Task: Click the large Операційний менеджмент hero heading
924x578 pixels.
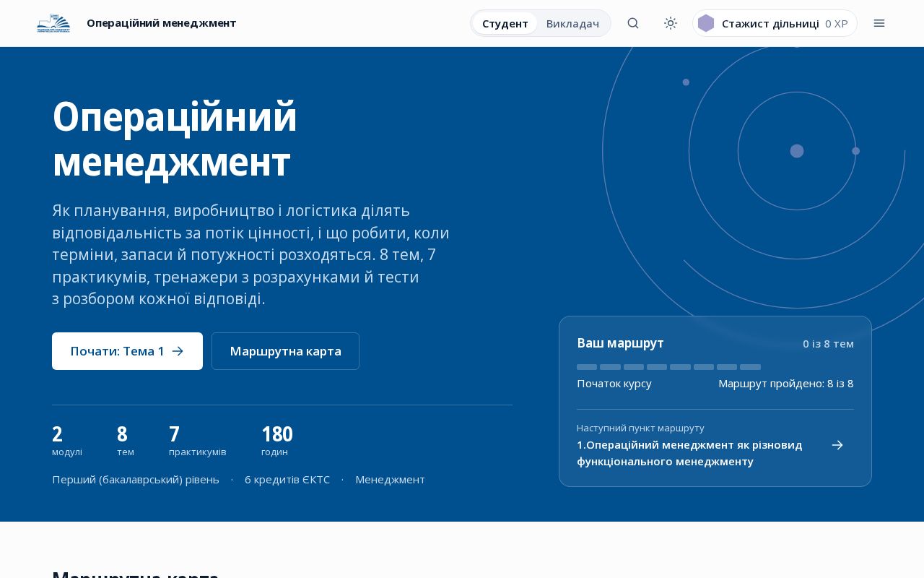Action: coord(175,139)
